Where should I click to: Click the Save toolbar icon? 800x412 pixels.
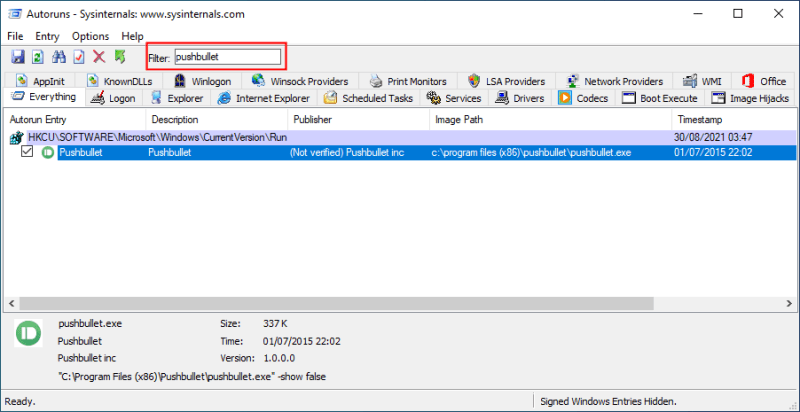point(18,57)
